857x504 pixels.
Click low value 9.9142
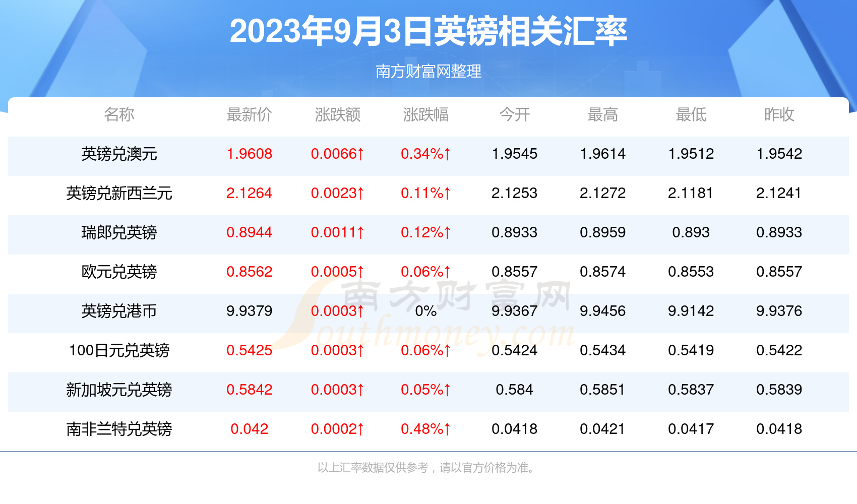coord(691,311)
